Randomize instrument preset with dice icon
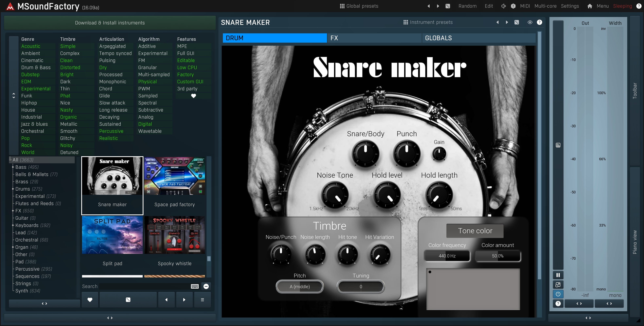The height and width of the screenshot is (326, 644). coord(517,22)
